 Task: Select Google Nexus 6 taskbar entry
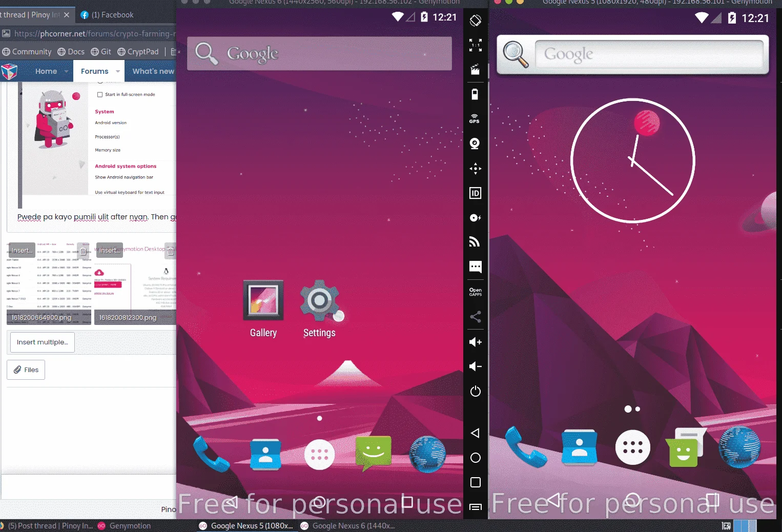[x=348, y=526]
